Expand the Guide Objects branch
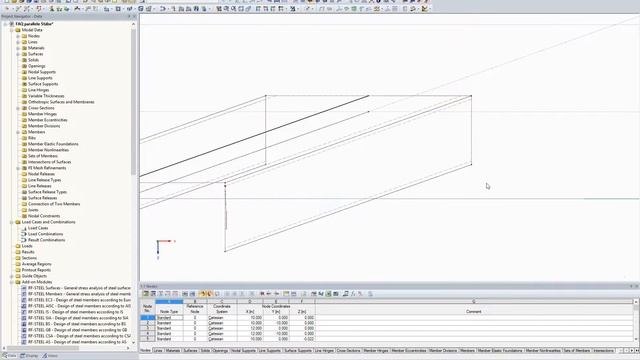 click(12, 276)
